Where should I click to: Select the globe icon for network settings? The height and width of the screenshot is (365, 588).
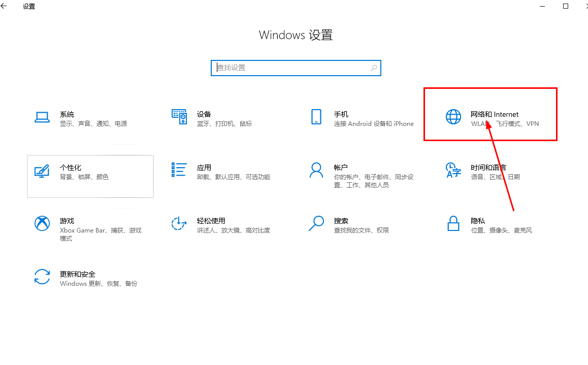453,117
